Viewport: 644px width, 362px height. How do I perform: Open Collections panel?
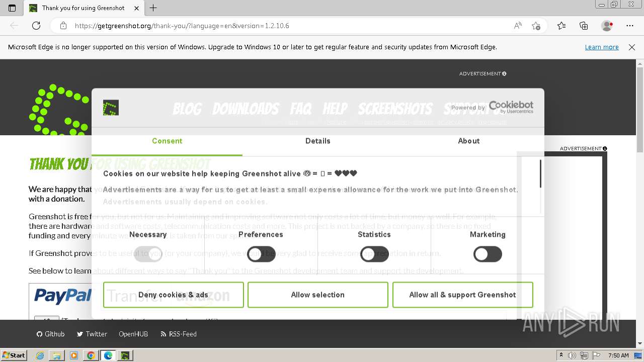[584, 26]
